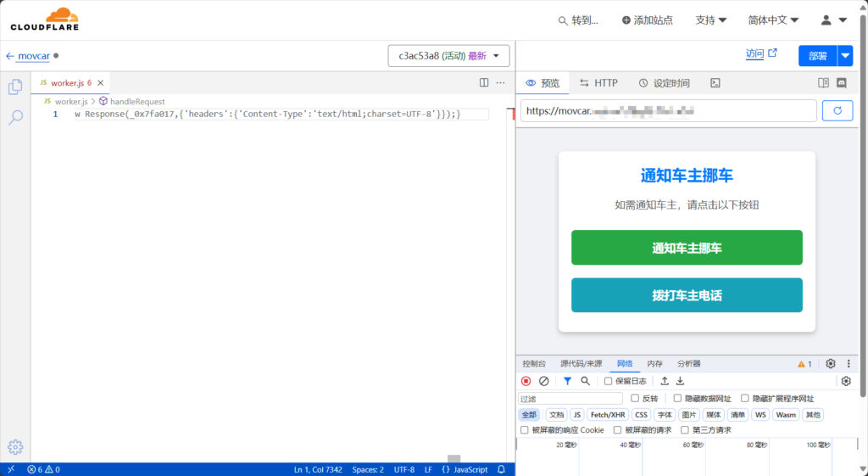The width and height of the screenshot is (868, 476).
Task: Click the Cloudflare logo
Action: coord(44,20)
